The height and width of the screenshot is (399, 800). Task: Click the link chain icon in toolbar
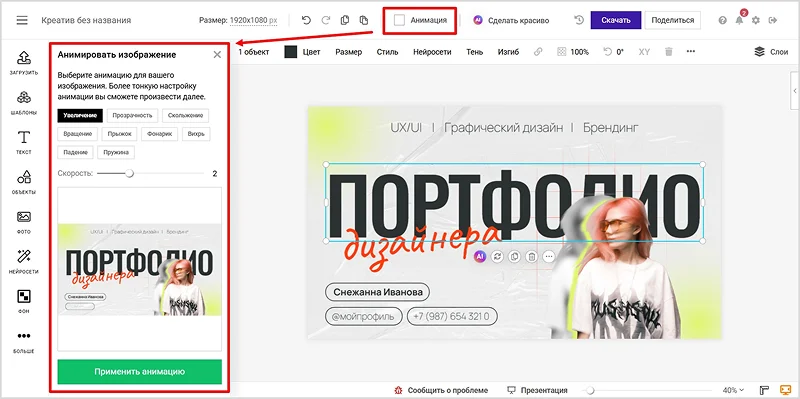coord(538,52)
